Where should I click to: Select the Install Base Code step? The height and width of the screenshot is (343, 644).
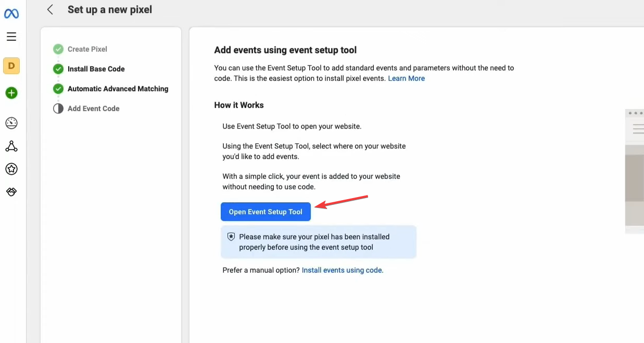coord(96,69)
